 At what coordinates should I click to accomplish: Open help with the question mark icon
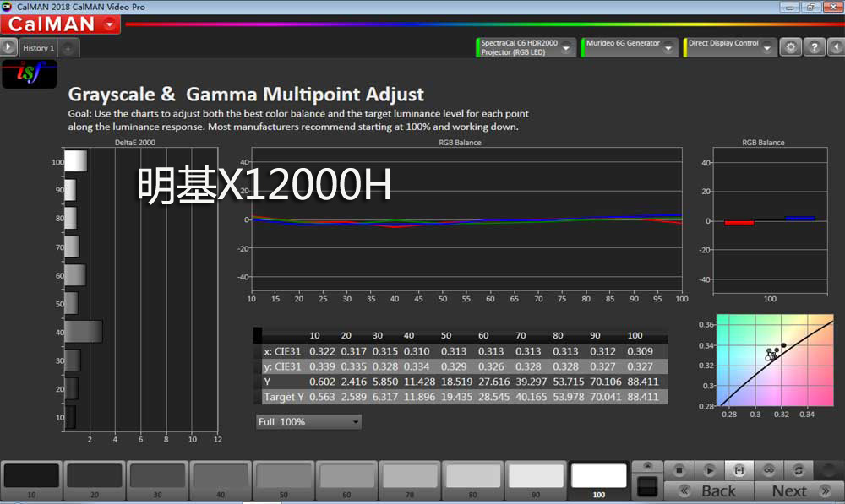(813, 47)
